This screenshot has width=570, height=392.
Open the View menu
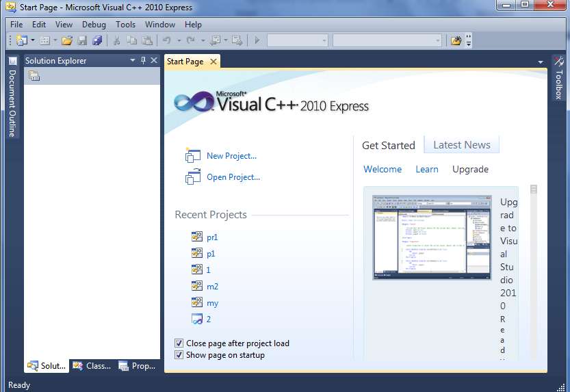click(x=64, y=25)
